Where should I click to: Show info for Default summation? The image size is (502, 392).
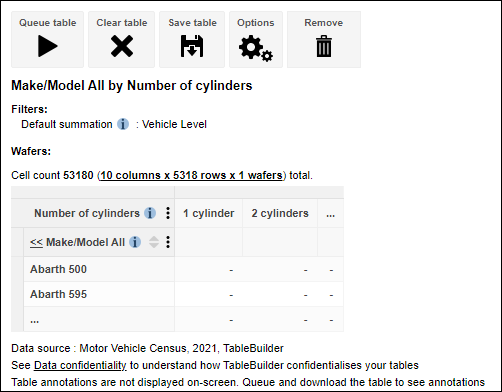coord(123,124)
